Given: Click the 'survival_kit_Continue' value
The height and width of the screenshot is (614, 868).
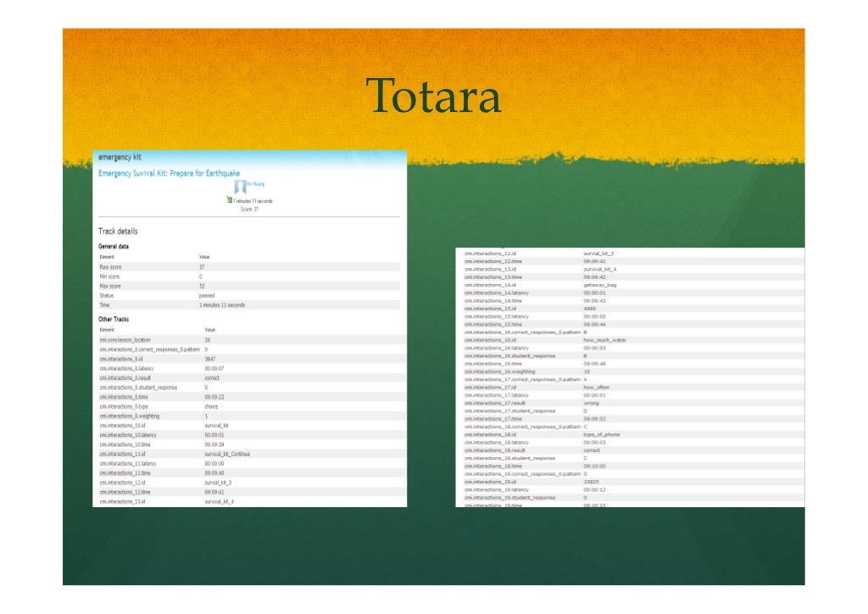Looking at the screenshot, I should coord(227,454).
